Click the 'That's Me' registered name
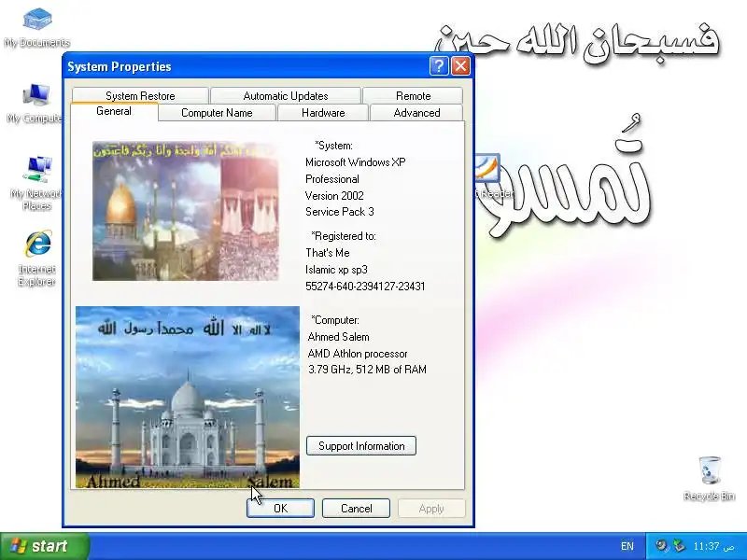 click(328, 253)
